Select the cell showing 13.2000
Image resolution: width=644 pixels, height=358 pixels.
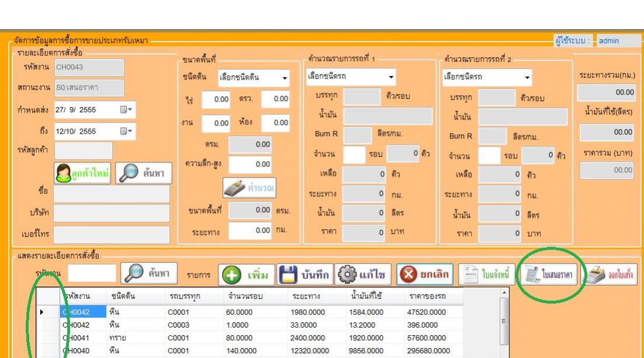pyautogui.click(x=375, y=325)
